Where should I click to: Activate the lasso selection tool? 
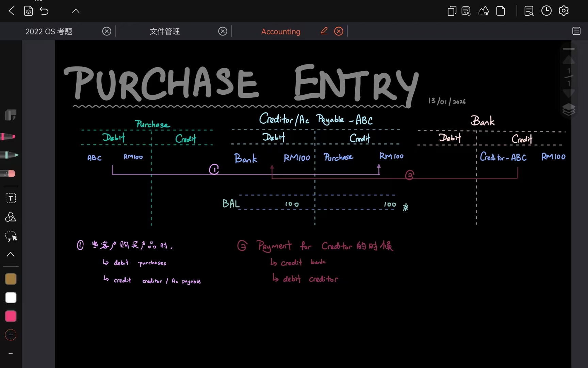[x=10, y=236]
